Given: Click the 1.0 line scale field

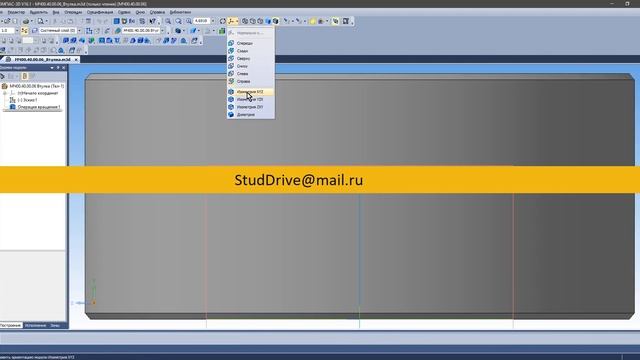Looking at the screenshot, I should click(x=7, y=31).
